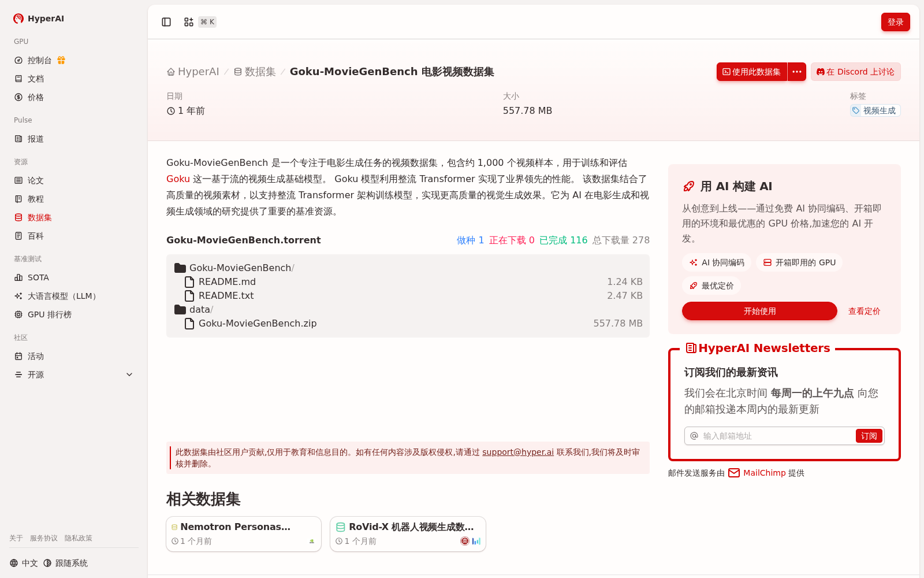Image resolution: width=924 pixels, height=578 pixels.
Task: Click the 总下载量 278 text
Action: (621, 240)
